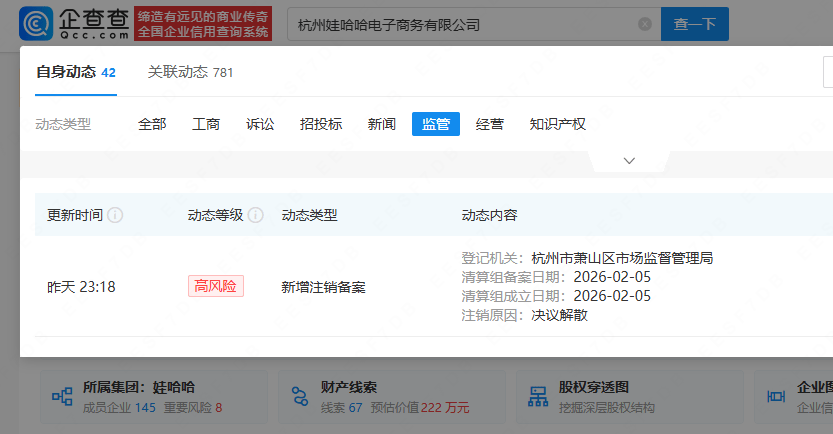Screen dimensions: 833x434
Task: Filter by 知识产权 type
Action: [x=557, y=124]
